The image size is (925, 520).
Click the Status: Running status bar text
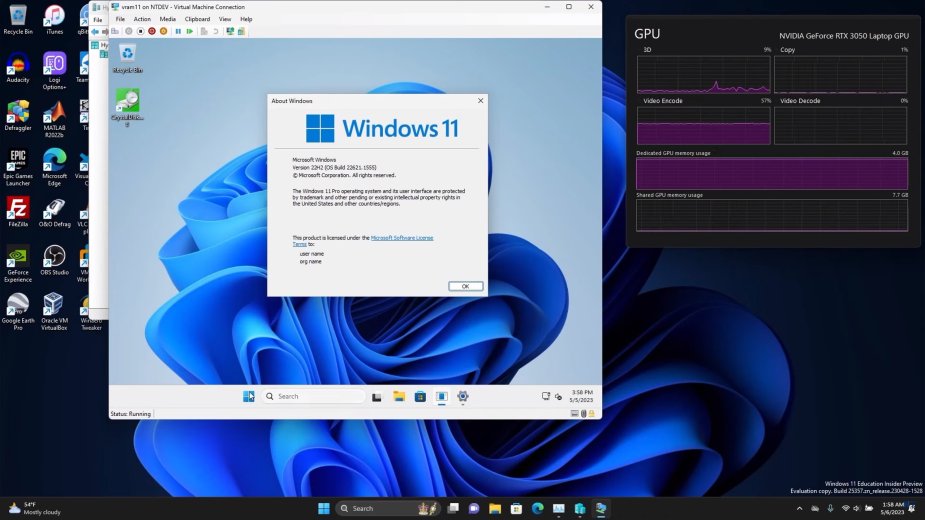click(130, 414)
